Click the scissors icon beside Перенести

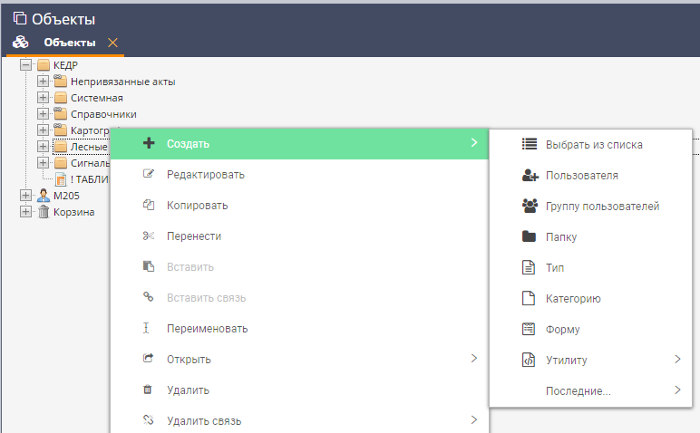[x=148, y=236]
